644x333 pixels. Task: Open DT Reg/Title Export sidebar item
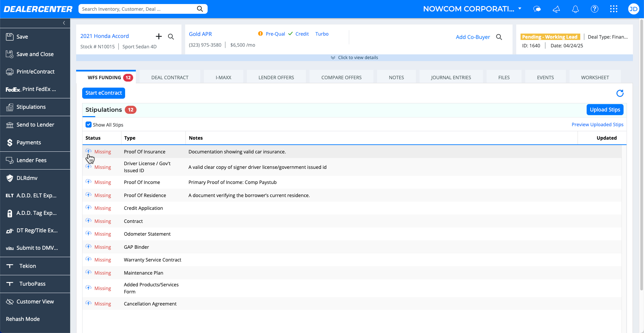pos(35,231)
